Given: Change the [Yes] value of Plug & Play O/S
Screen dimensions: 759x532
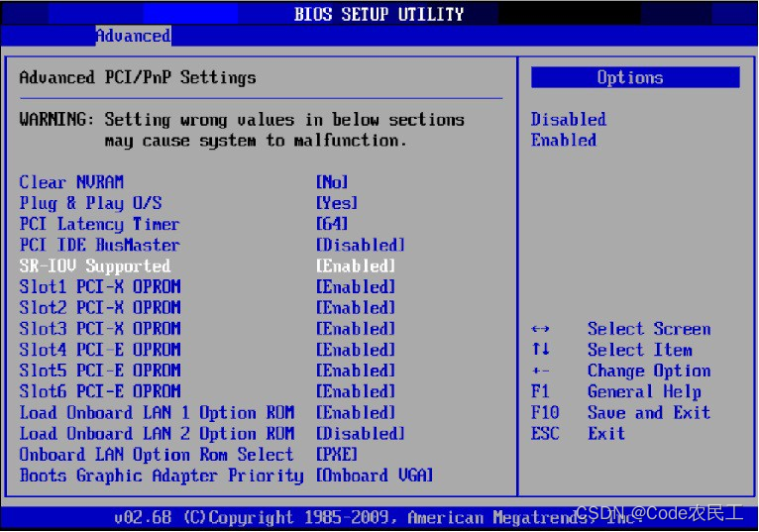Looking at the screenshot, I should 337,203.
